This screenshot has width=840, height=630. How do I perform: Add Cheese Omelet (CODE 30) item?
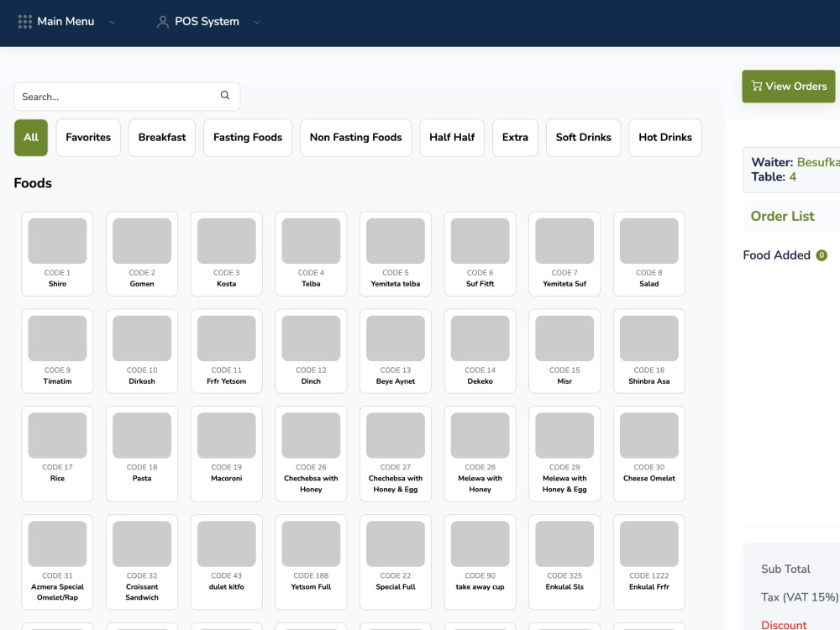point(649,454)
